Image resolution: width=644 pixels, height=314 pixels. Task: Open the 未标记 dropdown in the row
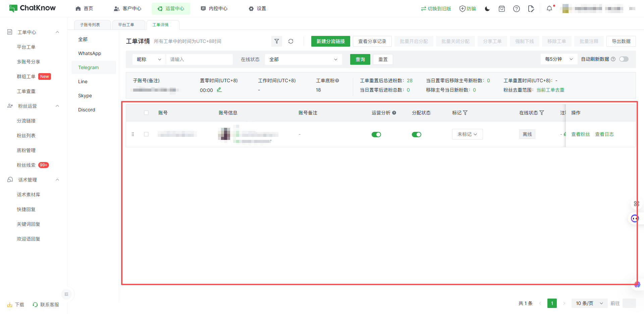coord(467,134)
